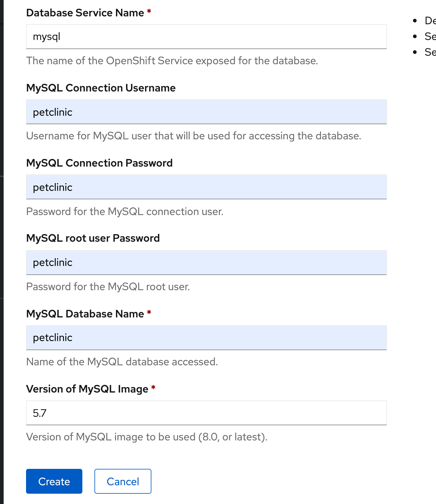The height and width of the screenshot is (504, 436).
Task: Click the 'Username for MySQL user' help text
Action: pos(194,136)
